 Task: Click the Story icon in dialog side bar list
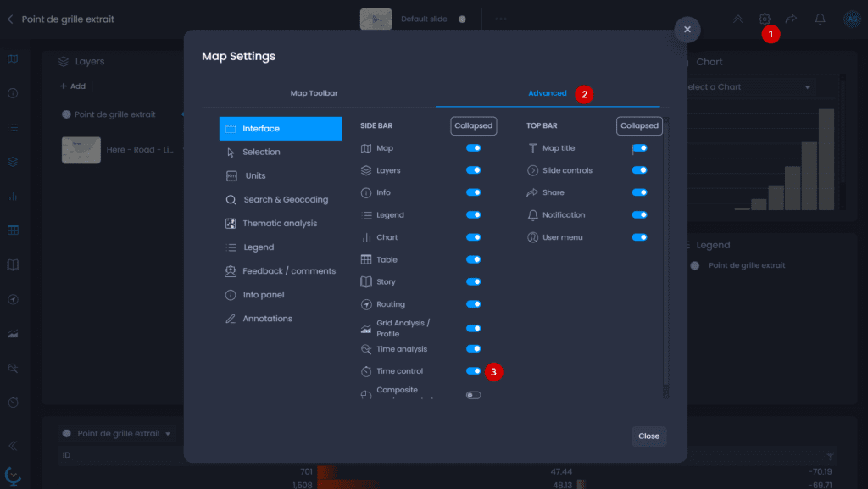click(x=366, y=281)
